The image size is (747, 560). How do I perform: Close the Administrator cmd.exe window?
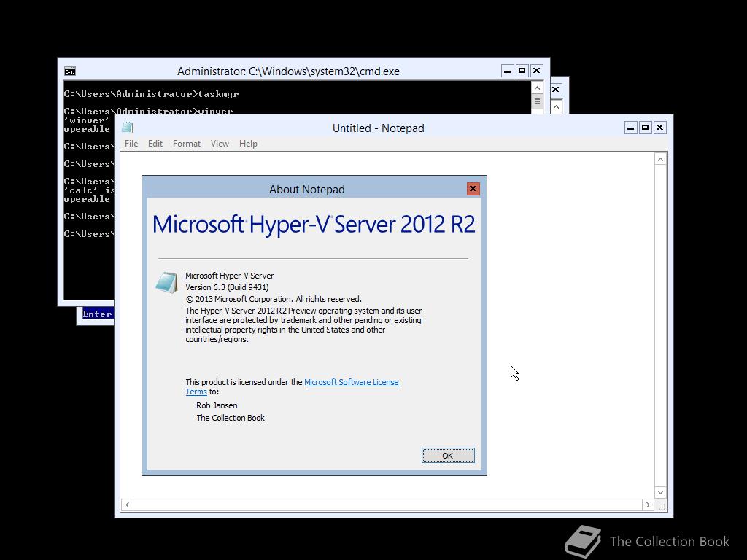pyautogui.click(x=536, y=71)
